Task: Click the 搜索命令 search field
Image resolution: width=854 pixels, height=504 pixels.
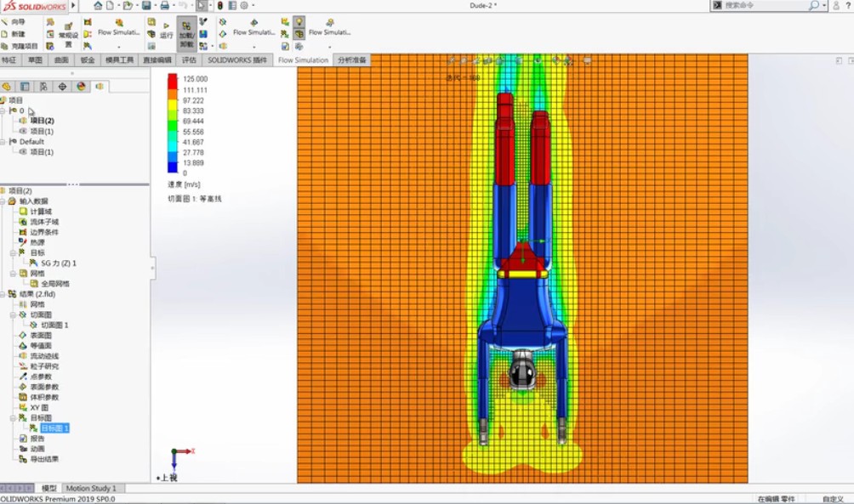Action: (770, 5)
